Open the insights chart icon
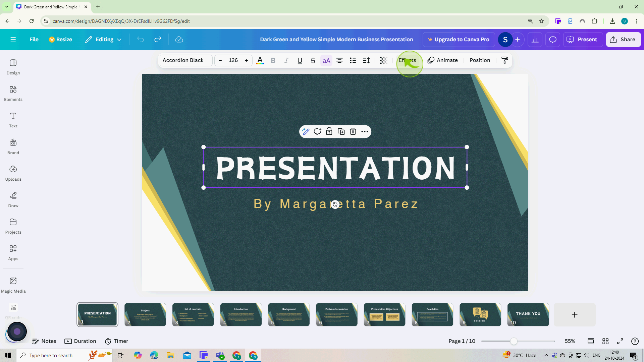The image size is (644, 362). tap(535, 40)
